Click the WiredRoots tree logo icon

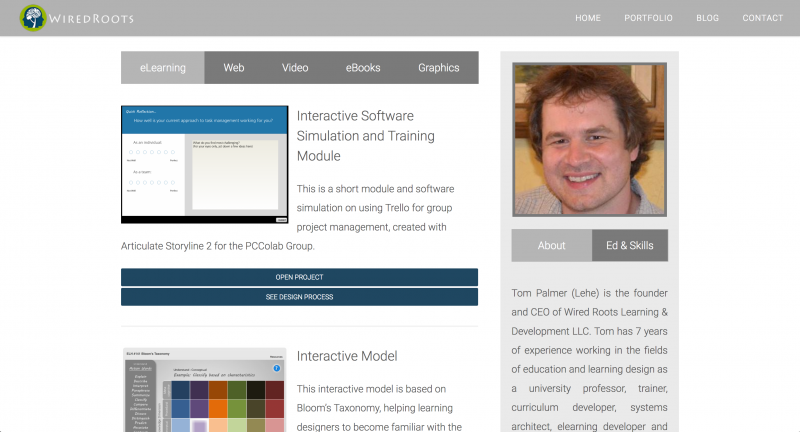click(x=34, y=18)
